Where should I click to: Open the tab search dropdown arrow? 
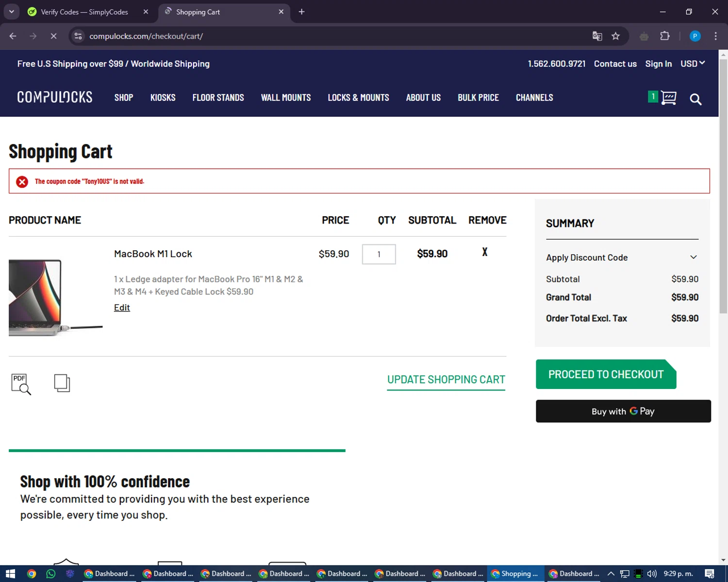point(11,12)
